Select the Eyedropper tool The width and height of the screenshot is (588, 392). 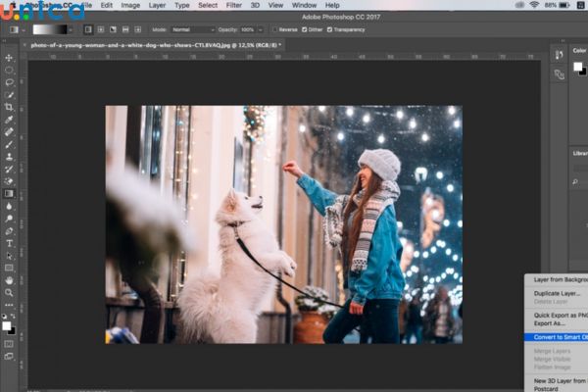coord(9,120)
